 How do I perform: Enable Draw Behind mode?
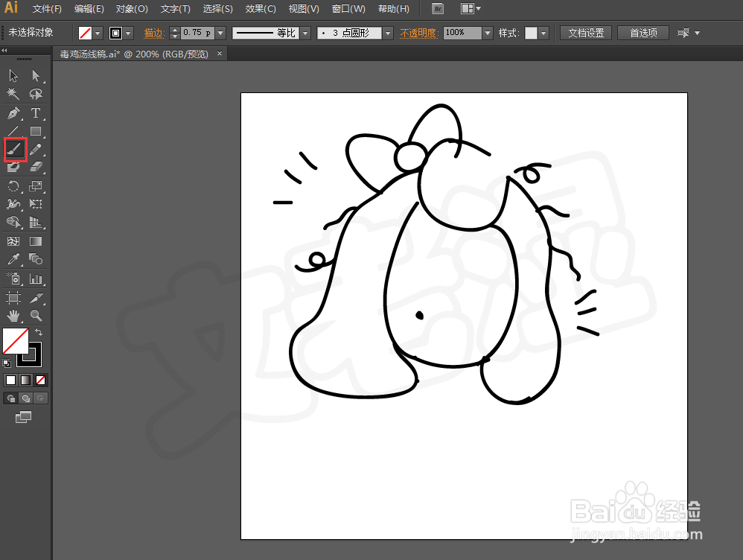(25, 398)
